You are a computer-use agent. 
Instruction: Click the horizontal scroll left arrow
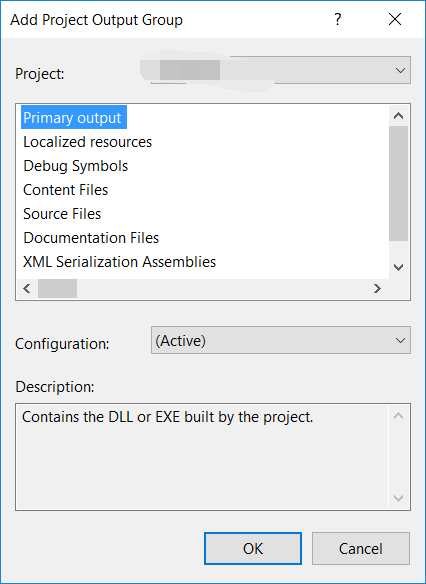(26, 288)
